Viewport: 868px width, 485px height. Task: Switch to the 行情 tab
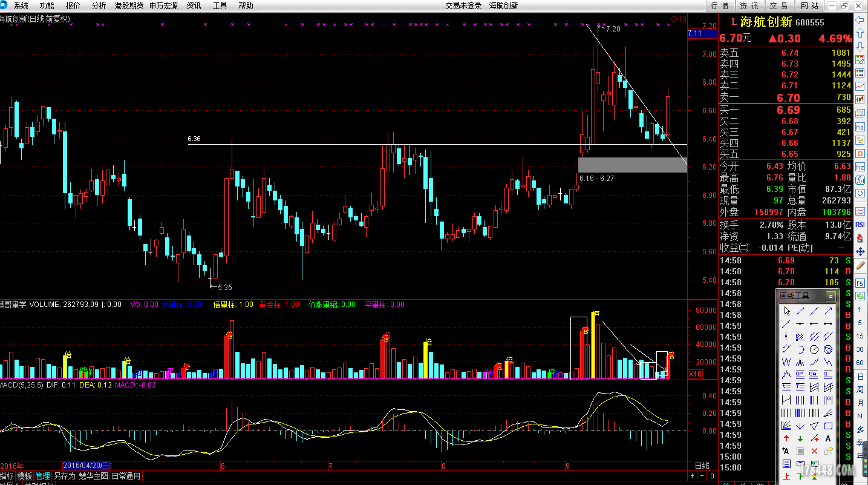(x=719, y=5)
